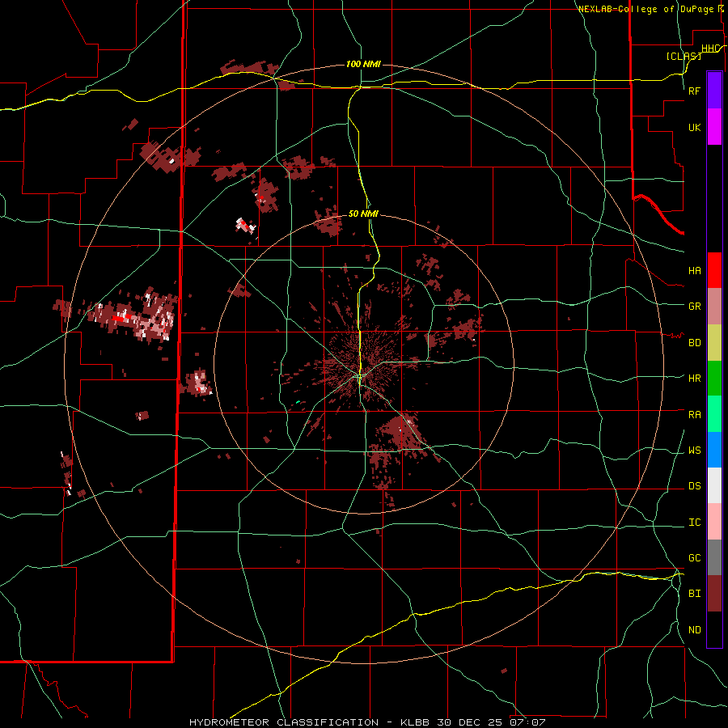
Task: Click the BI legend label
Action: (694, 594)
